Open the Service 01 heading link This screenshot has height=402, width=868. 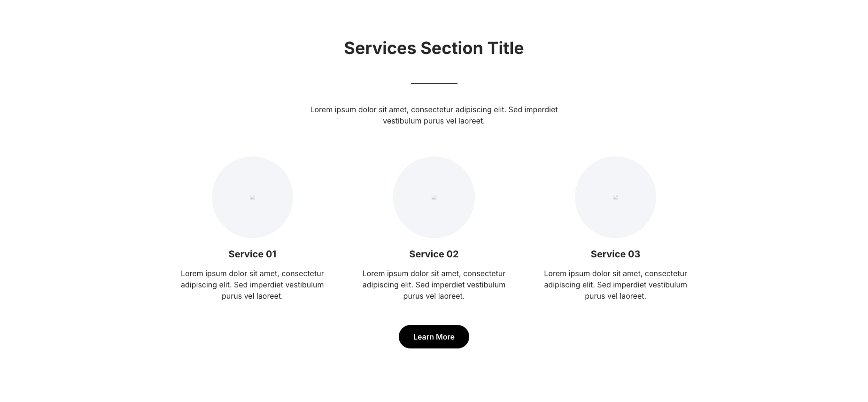[x=252, y=254]
